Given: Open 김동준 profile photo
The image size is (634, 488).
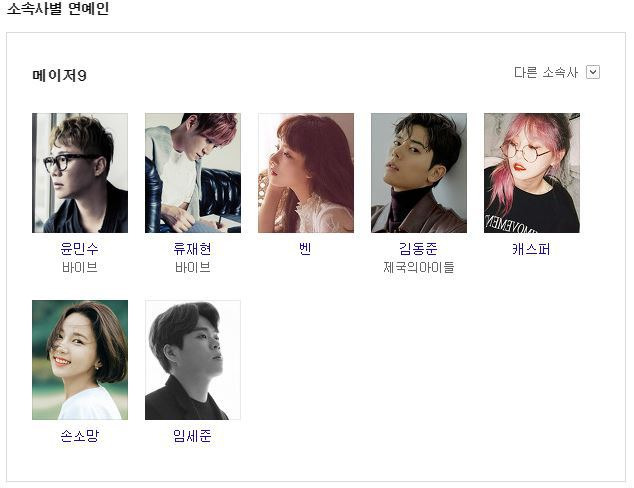Looking at the screenshot, I should click(419, 173).
